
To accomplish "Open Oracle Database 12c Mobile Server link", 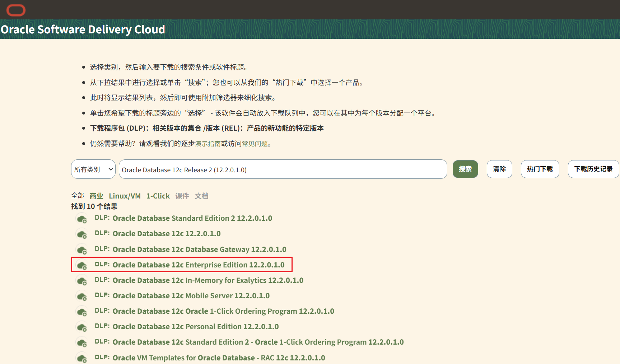I will click(x=191, y=296).
